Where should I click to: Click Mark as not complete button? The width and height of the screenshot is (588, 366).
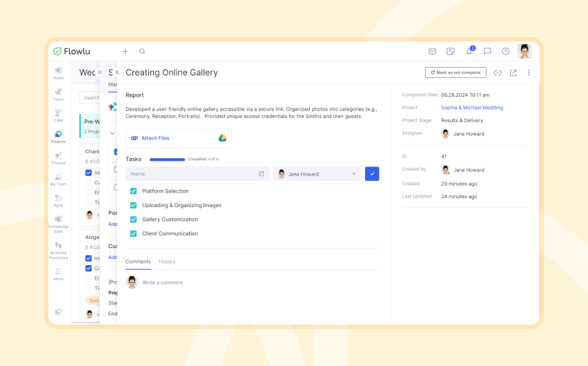[455, 73]
